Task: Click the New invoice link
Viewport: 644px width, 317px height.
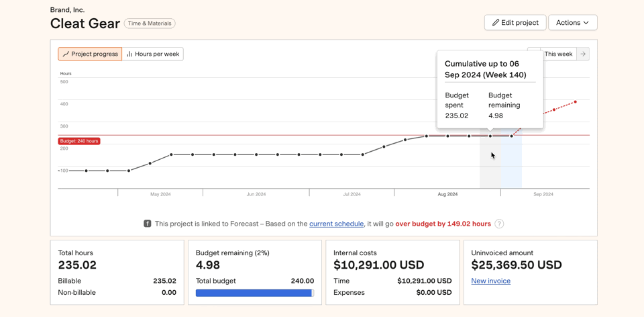Action: [490, 281]
